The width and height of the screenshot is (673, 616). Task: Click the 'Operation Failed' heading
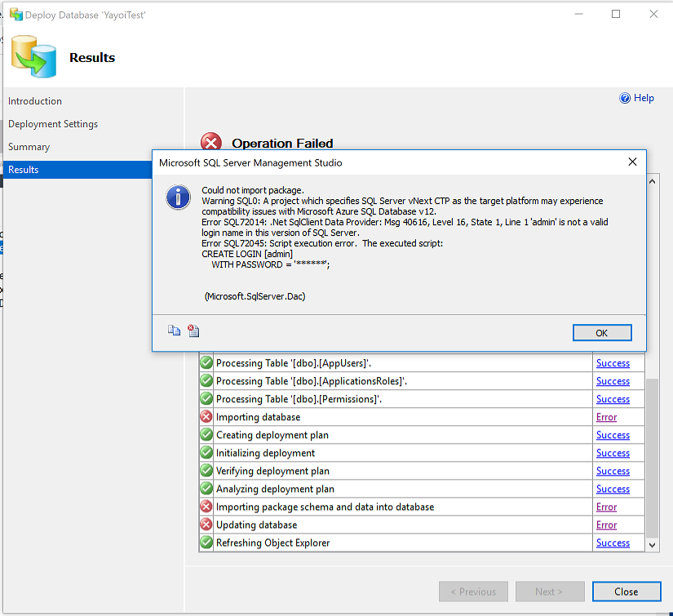coord(282,143)
